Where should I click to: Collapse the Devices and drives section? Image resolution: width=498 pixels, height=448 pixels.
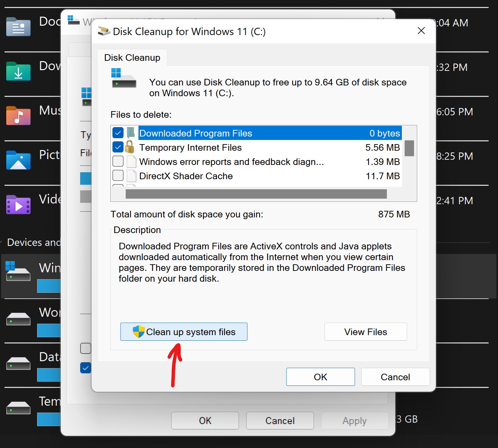coord(1,242)
